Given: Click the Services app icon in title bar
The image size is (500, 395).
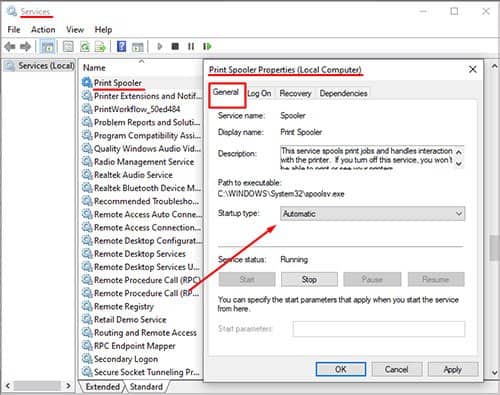Looking at the screenshot, I should point(12,11).
